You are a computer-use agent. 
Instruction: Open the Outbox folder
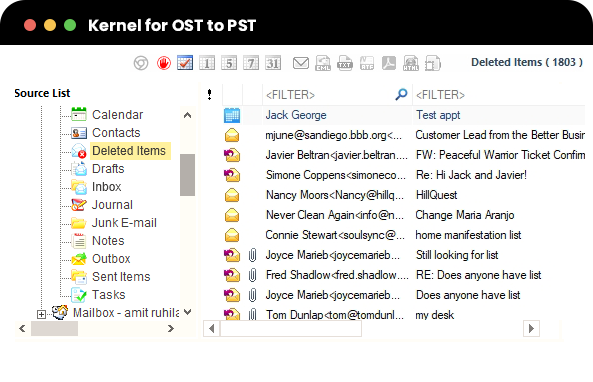click(x=111, y=259)
